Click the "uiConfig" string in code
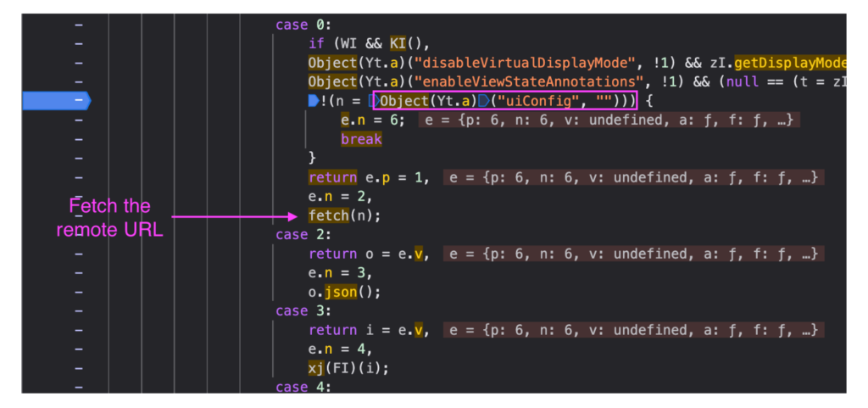 (538, 102)
